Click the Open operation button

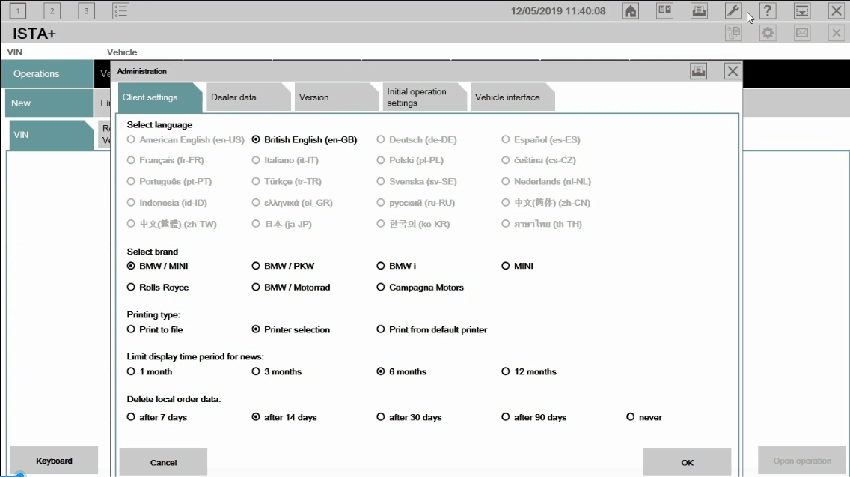click(x=802, y=461)
